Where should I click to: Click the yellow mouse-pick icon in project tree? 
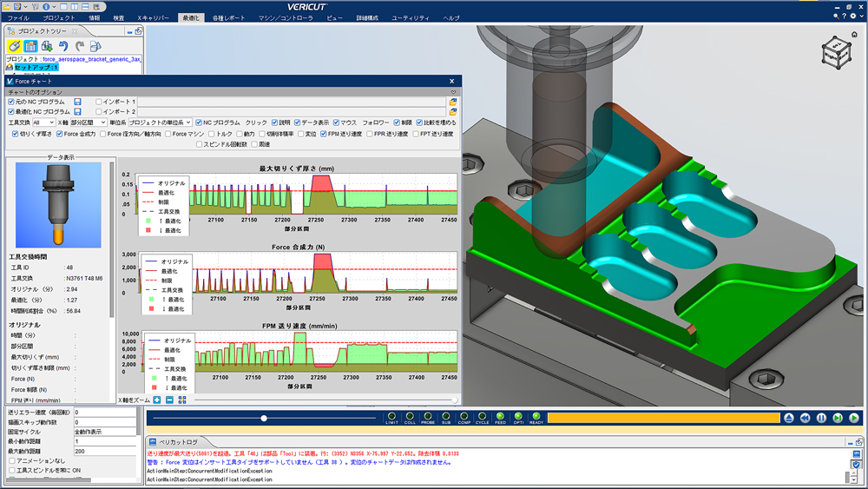click(x=15, y=46)
